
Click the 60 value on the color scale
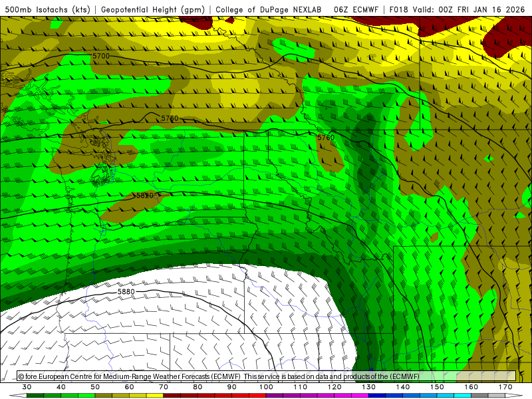pos(129,387)
